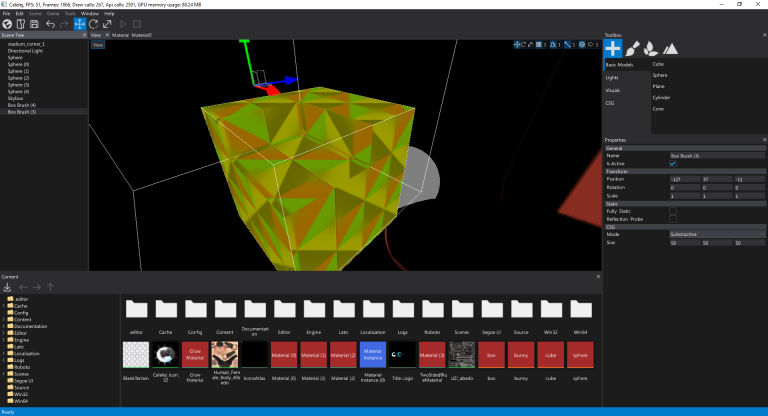
Task: Click the Import download icon in Content panel
Action: pos(8,288)
